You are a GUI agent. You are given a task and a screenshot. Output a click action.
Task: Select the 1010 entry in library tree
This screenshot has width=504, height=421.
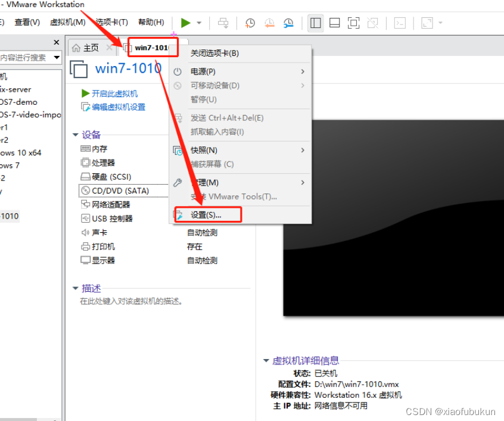[10, 216]
